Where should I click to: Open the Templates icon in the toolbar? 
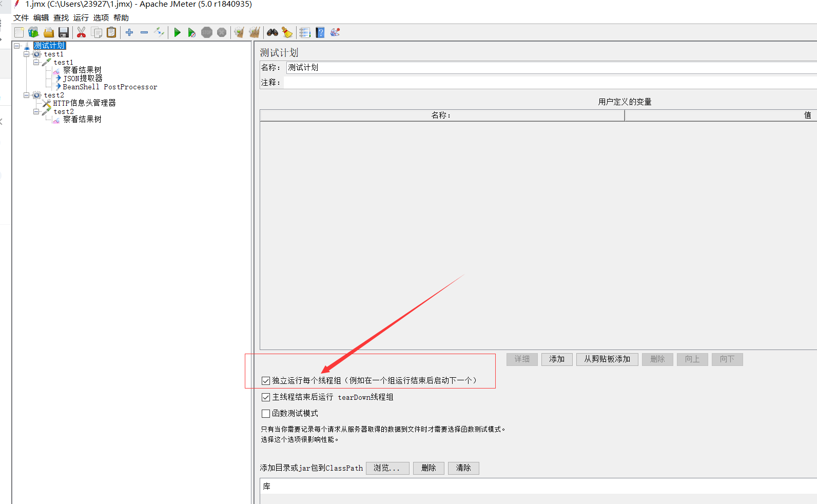pyautogui.click(x=33, y=32)
